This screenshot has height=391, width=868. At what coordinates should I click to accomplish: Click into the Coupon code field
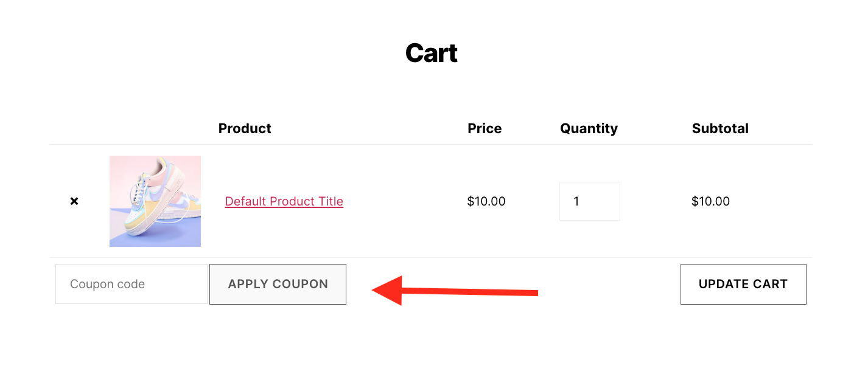click(x=131, y=284)
